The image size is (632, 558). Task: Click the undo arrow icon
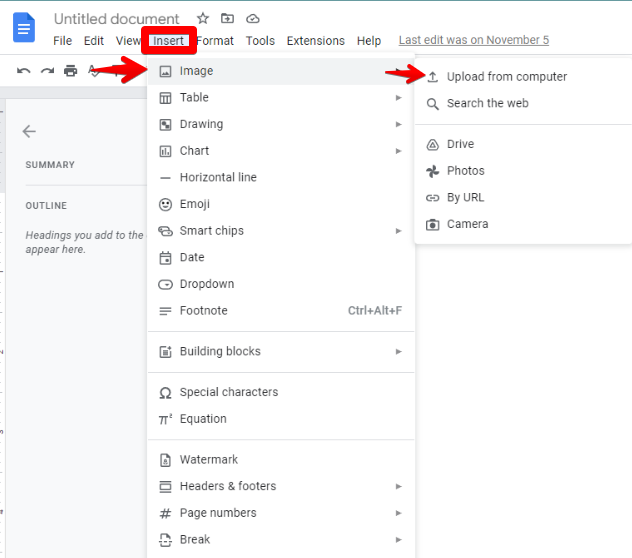(x=24, y=71)
